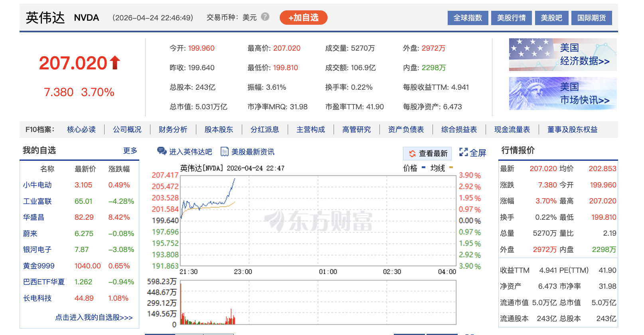Open 美国市场快讯 banner
Viewport: 644px width, 335px height.
coord(563,94)
